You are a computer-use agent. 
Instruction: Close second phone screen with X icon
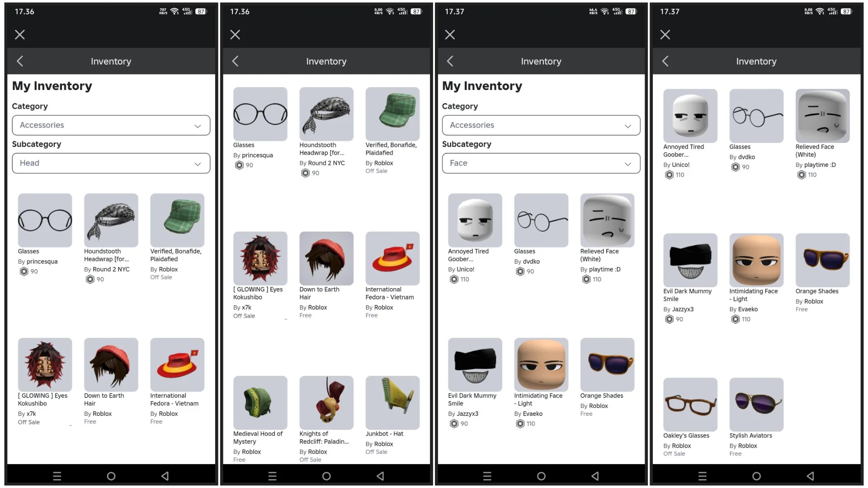click(x=235, y=35)
